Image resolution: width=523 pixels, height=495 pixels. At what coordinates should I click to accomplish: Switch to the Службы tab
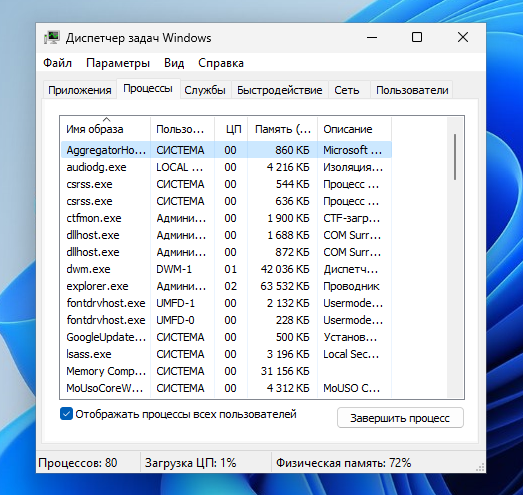point(205,90)
